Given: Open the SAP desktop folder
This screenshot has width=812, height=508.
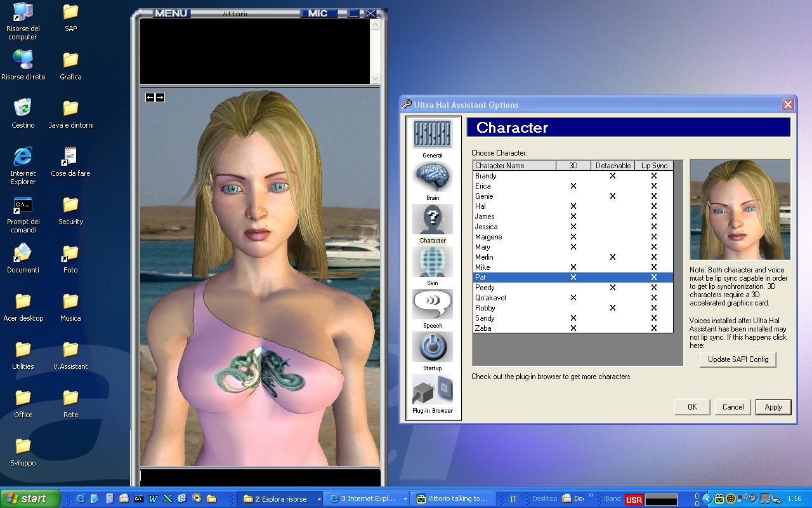Looking at the screenshot, I should 70,17.
